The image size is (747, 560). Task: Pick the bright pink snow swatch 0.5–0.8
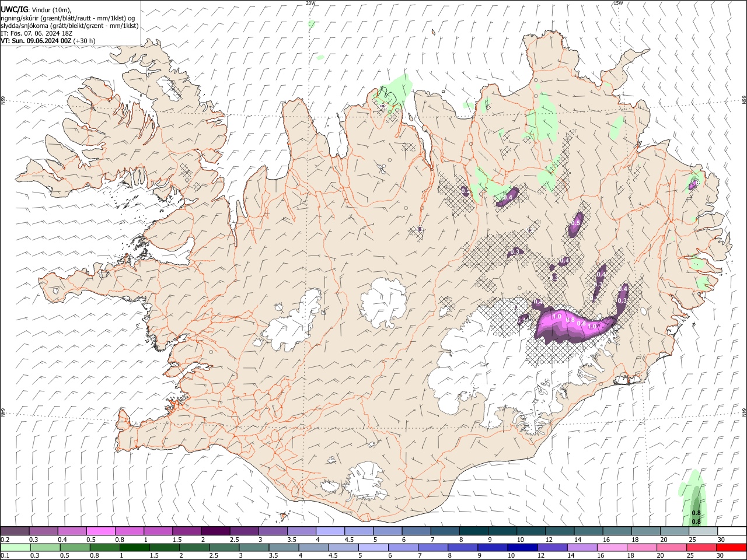click(100, 531)
